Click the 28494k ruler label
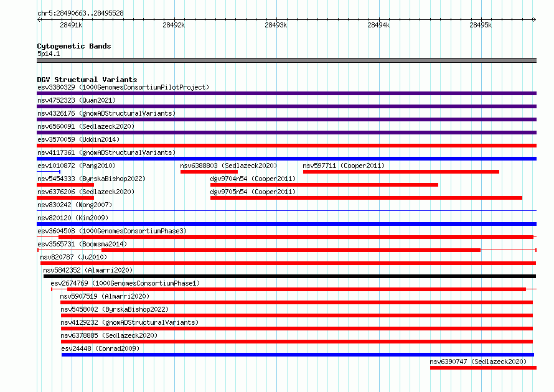Image resolution: width=554 pixels, height=392 pixels. click(378, 25)
